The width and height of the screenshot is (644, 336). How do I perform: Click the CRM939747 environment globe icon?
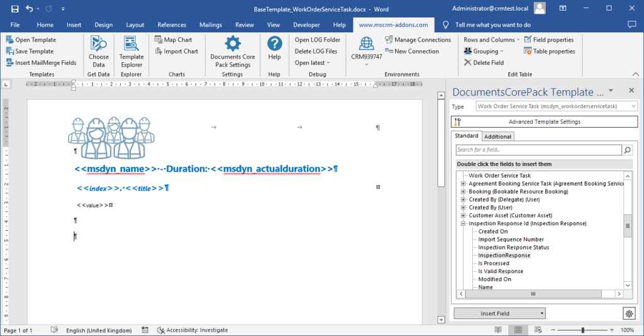coord(367,43)
